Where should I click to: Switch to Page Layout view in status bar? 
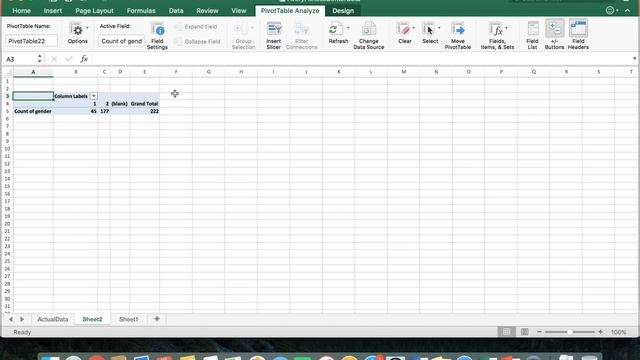coord(524,332)
